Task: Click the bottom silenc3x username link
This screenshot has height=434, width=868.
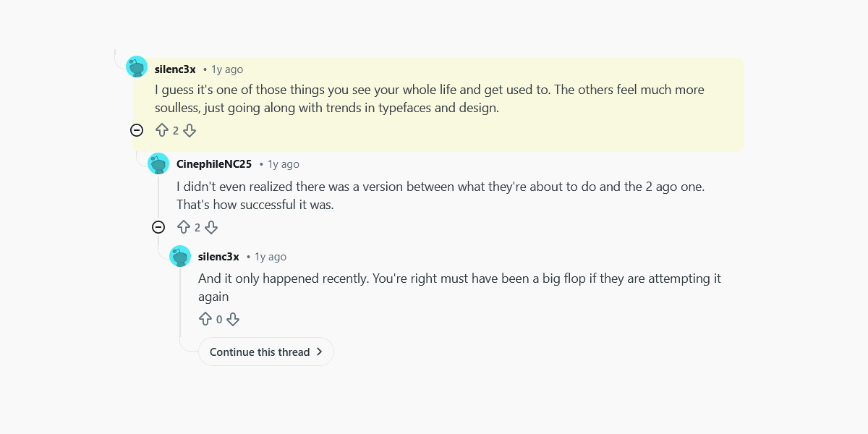Action: point(218,256)
